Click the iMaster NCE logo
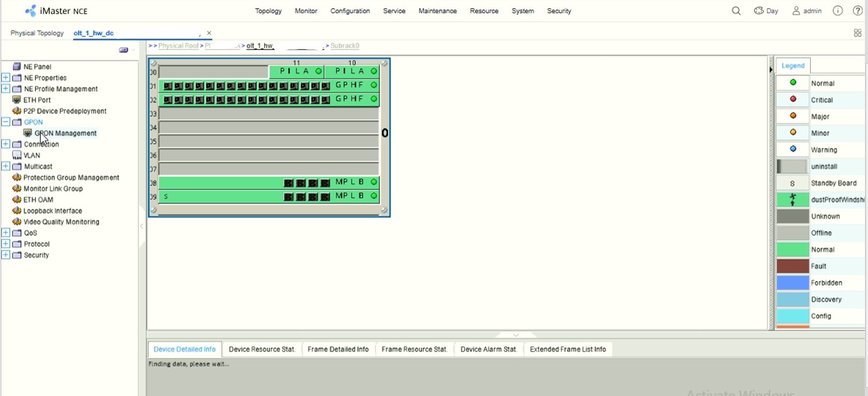The width and height of the screenshot is (868, 396). click(x=57, y=11)
